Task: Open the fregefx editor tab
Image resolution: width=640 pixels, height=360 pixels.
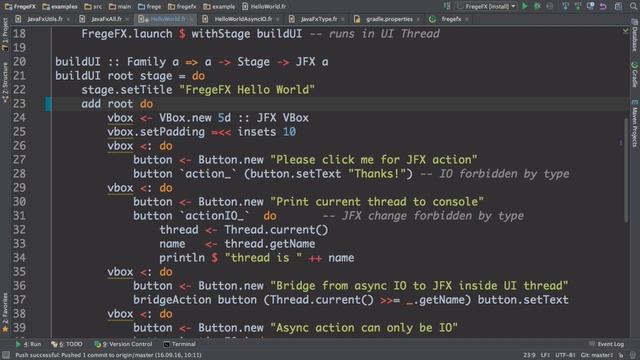Action: pos(448,19)
